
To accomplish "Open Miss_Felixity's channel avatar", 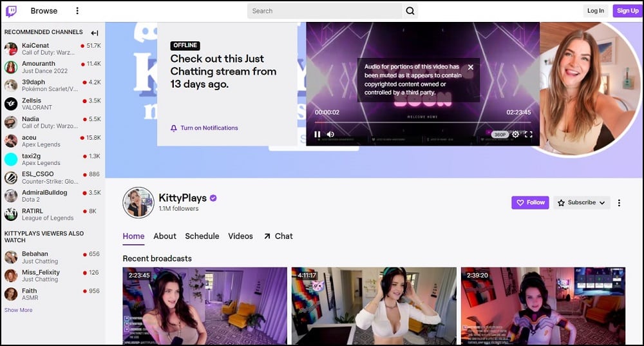I will [x=11, y=276].
